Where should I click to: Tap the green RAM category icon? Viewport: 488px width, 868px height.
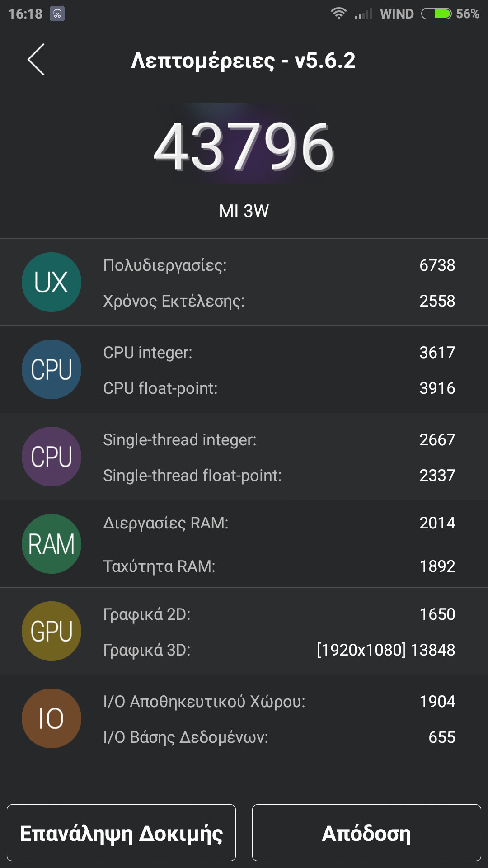[x=52, y=544]
